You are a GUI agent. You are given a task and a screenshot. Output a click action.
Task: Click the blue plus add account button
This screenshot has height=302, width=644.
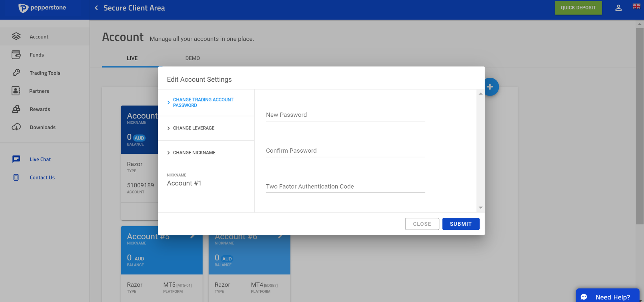point(490,87)
